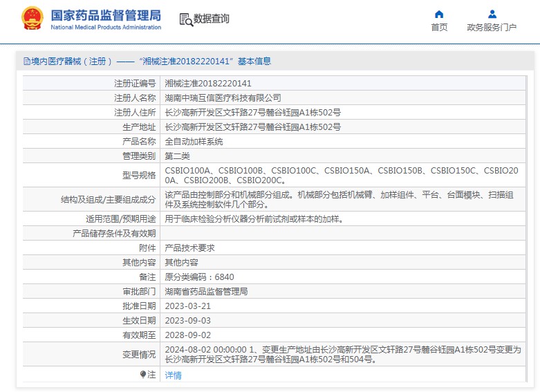Click the 注册人住所 address value
Screen dimensions: 540x392
tap(253, 112)
